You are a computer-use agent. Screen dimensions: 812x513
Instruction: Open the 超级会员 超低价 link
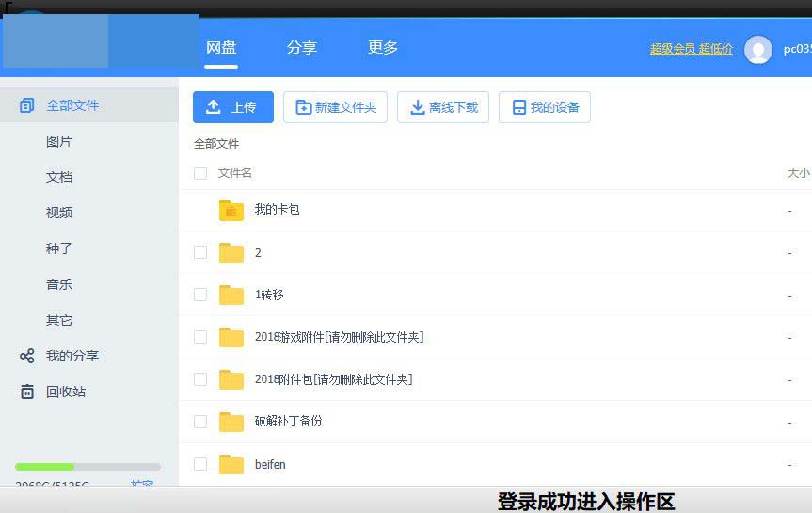pos(692,49)
